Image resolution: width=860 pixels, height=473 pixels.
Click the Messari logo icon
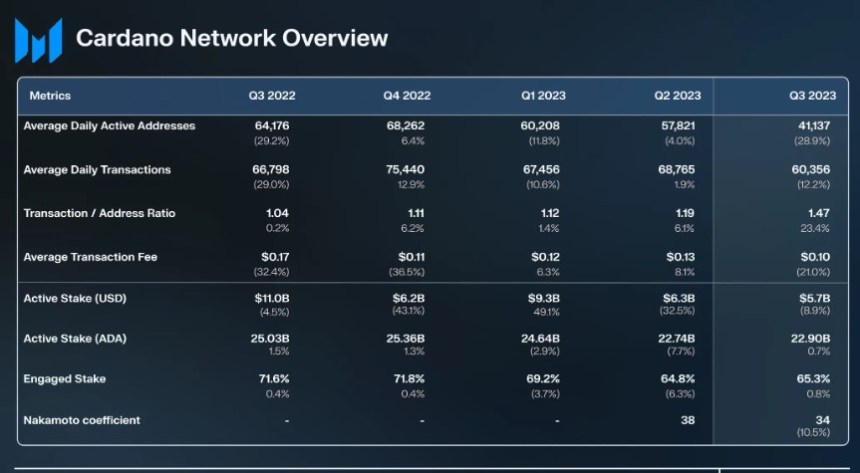coord(38,40)
